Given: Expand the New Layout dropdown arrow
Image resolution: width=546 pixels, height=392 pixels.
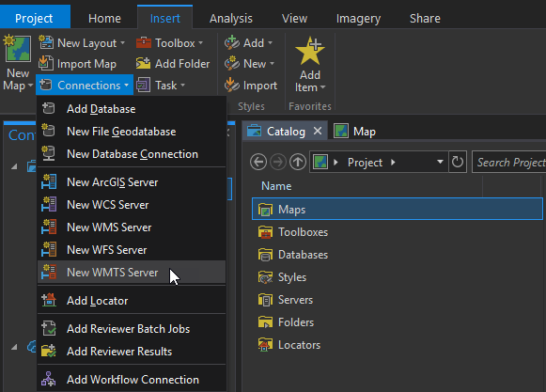Looking at the screenshot, I should point(122,43).
